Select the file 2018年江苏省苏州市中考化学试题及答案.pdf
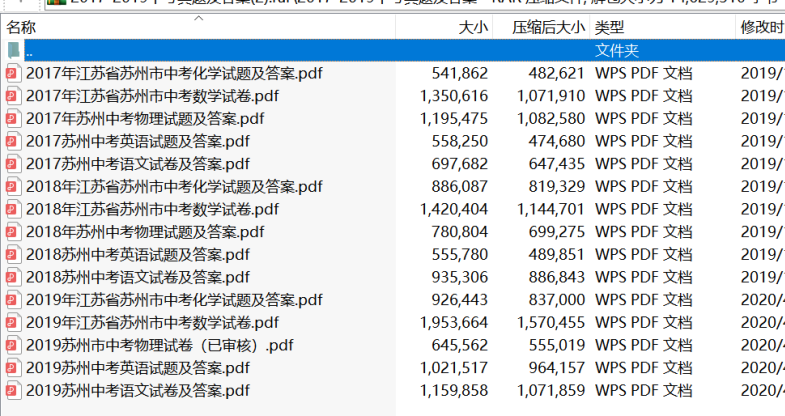Viewport: 785px width, 416px height. 174,187
